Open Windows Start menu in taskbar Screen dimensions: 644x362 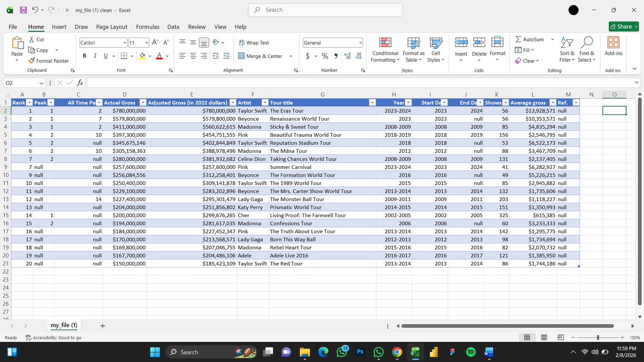(x=155, y=352)
